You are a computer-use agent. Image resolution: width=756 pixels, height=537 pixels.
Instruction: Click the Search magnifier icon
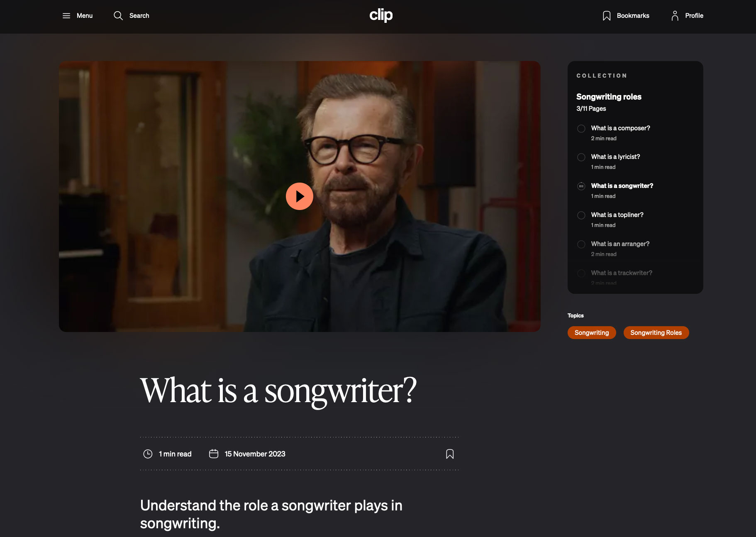118,16
